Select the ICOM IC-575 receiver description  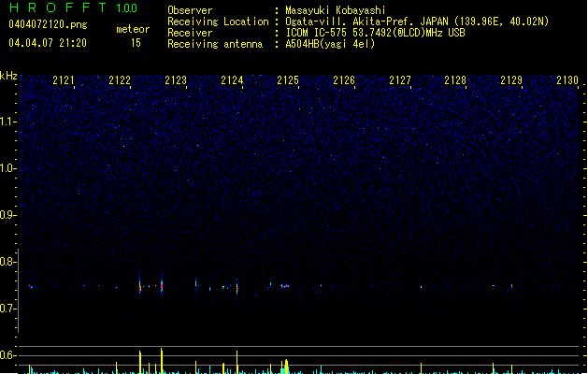point(375,33)
